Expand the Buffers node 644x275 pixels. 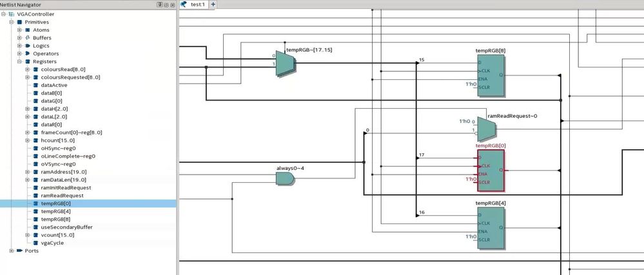[x=19, y=38]
